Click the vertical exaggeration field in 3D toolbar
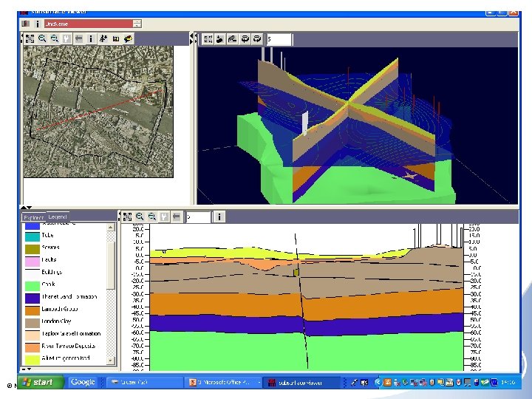The width and height of the screenshot is (532, 399). point(278,38)
